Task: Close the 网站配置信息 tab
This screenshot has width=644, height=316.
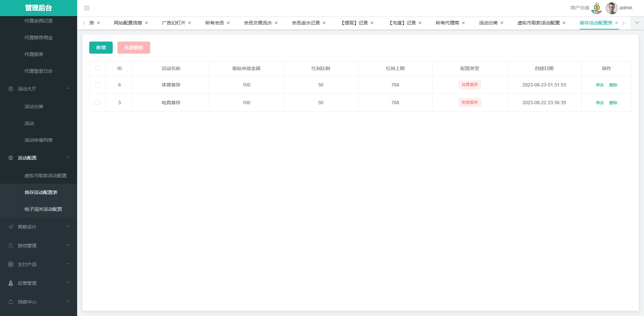Action: coord(146,23)
